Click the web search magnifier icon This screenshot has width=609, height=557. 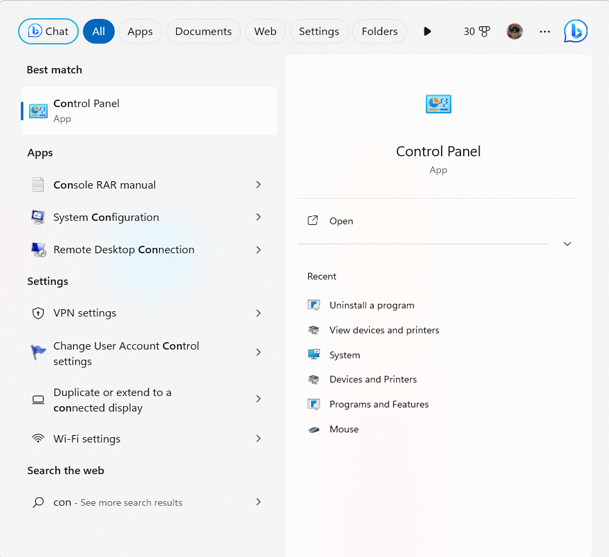click(38, 502)
